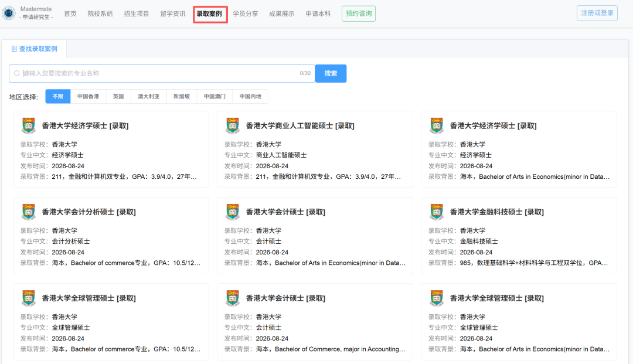Open the 招生项目 nav item

[137, 13]
